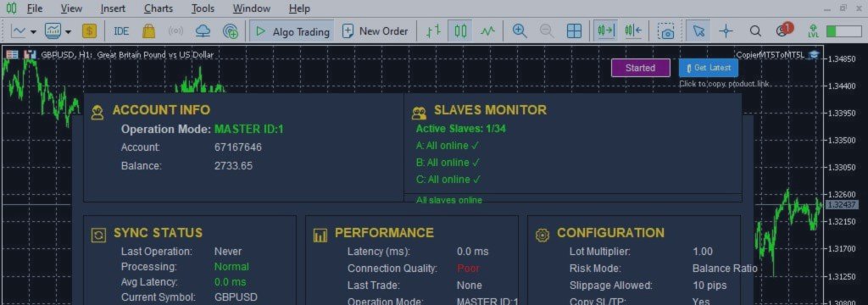This screenshot has height=305, width=868.
Task: Toggle chart shift from right border
Action: 632,31
